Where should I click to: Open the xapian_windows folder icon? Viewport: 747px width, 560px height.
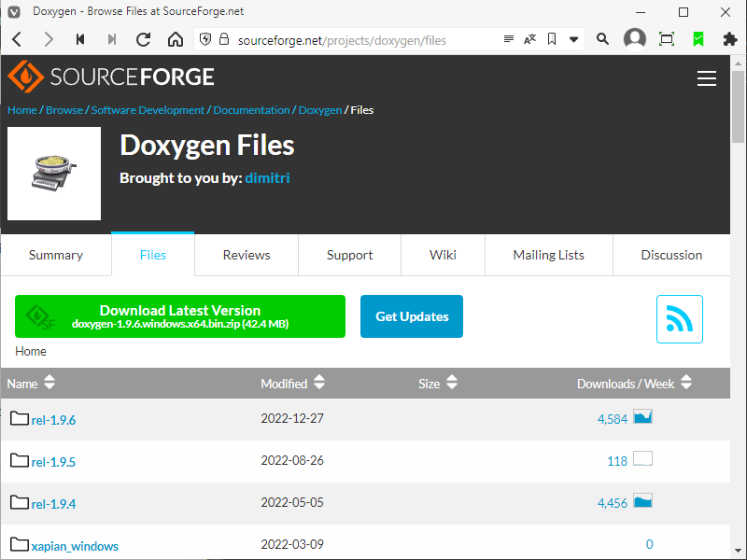click(19, 544)
